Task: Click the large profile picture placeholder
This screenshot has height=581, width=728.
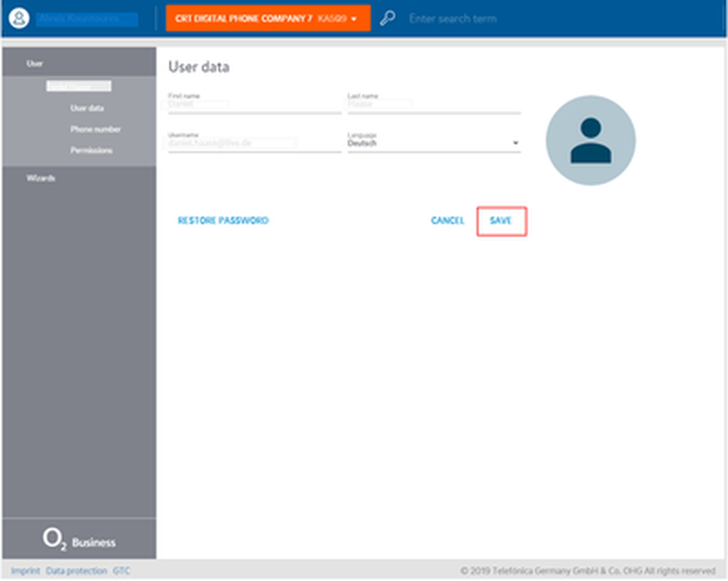Action: 590,140
